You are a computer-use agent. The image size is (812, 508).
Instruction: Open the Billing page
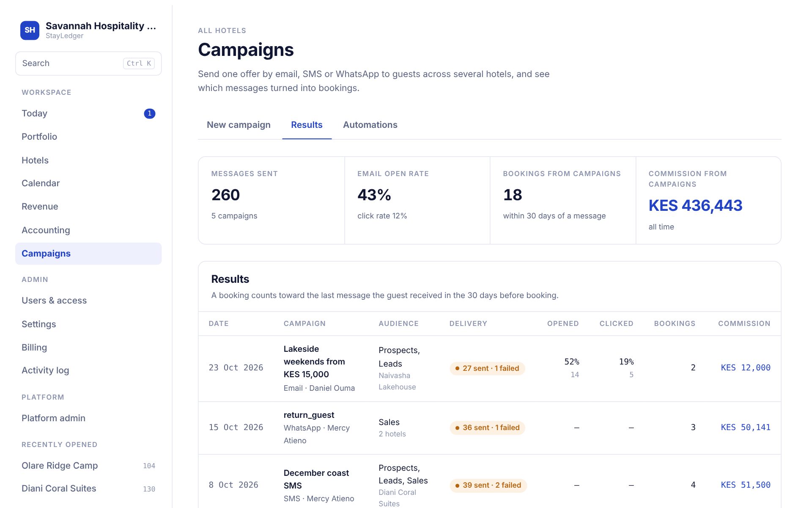(88, 348)
